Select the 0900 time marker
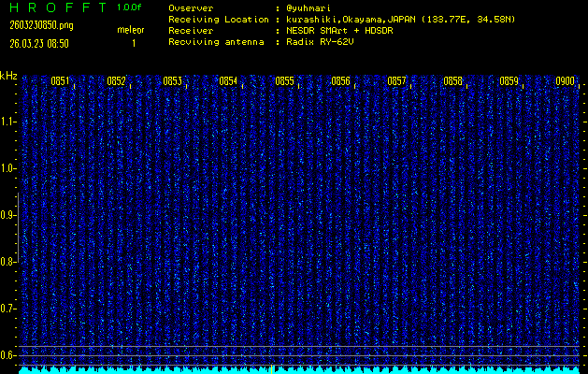The width and height of the screenshot is (588, 374). pyautogui.click(x=565, y=81)
